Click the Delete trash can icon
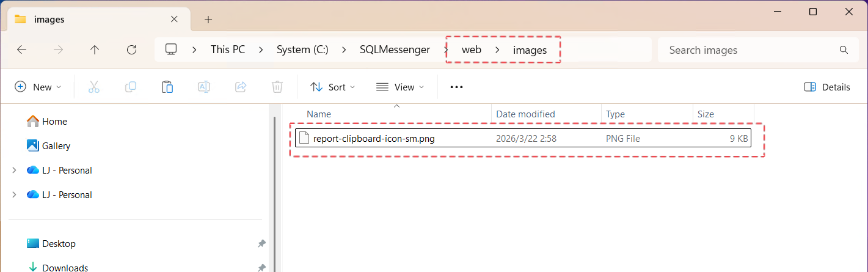The image size is (868, 272). [277, 87]
